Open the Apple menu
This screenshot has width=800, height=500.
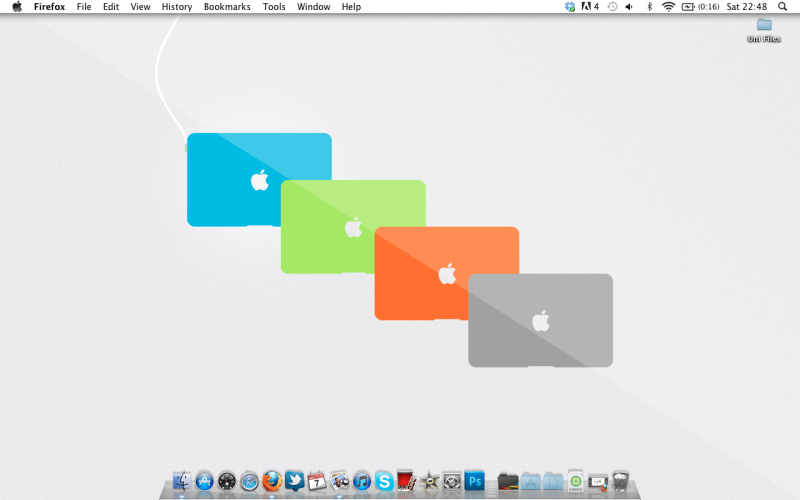coord(17,7)
